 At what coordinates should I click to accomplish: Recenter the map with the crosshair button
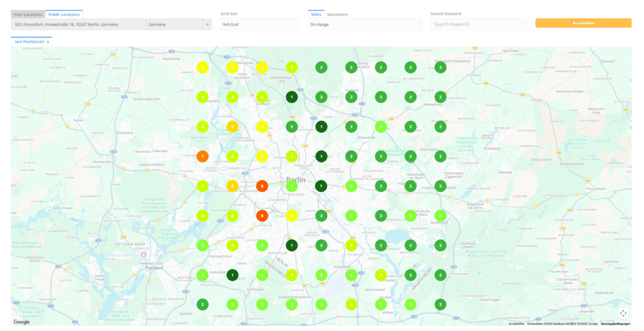(x=623, y=313)
